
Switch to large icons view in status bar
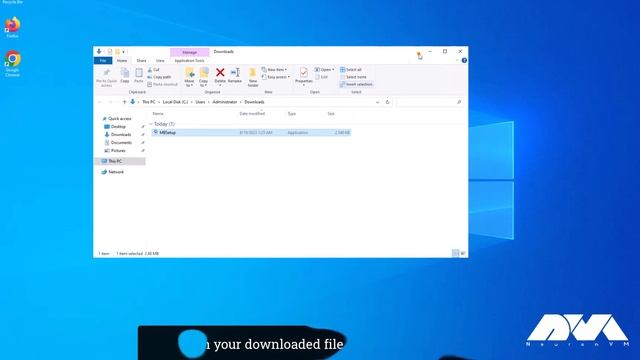tap(463, 253)
